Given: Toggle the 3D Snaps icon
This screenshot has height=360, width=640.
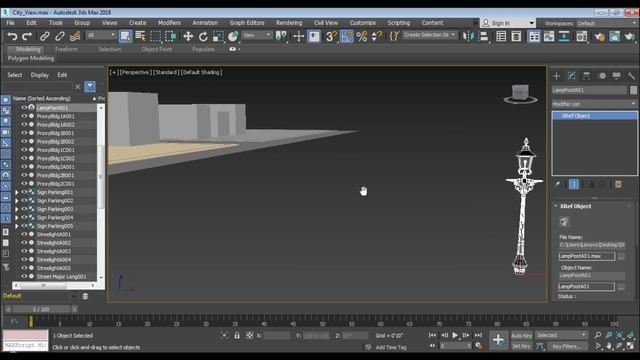Looking at the screenshot, I should pos(331,37).
